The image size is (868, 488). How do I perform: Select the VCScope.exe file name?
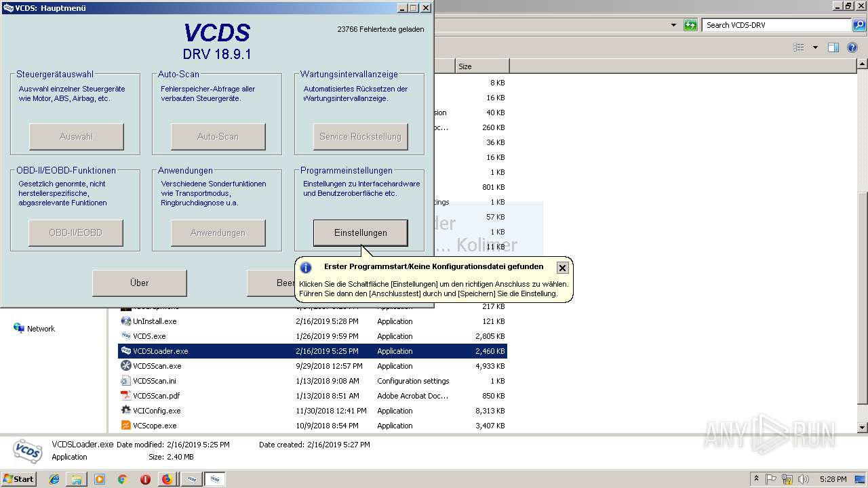click(x=155, y=426)
